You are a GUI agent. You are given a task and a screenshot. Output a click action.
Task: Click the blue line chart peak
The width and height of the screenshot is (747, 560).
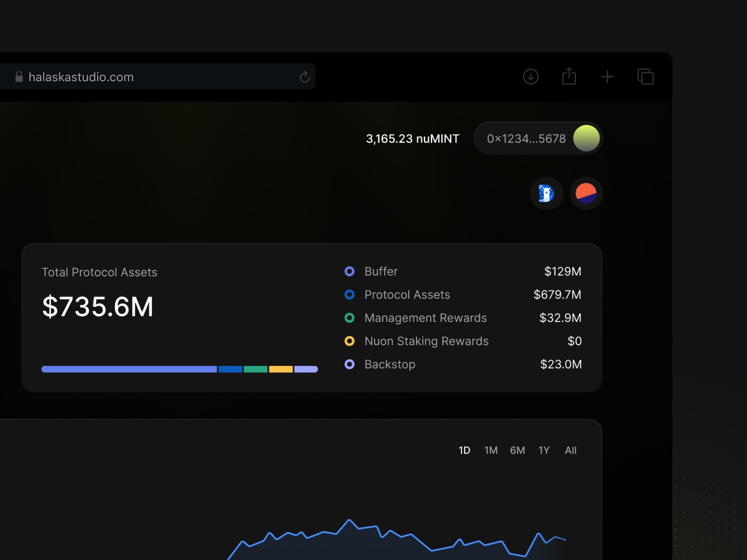point(349,520)
